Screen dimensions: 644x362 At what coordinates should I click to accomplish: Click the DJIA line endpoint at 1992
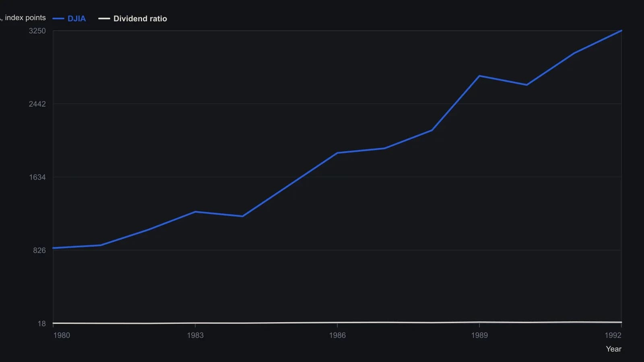pyautogui.click(x=621, y=31)
